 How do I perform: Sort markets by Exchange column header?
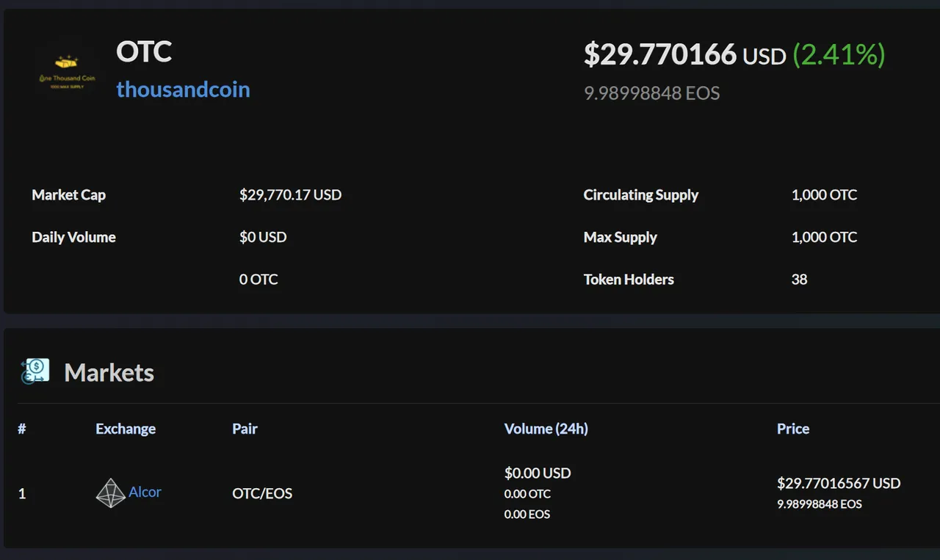pyautogui.click(x=126, y=429)
